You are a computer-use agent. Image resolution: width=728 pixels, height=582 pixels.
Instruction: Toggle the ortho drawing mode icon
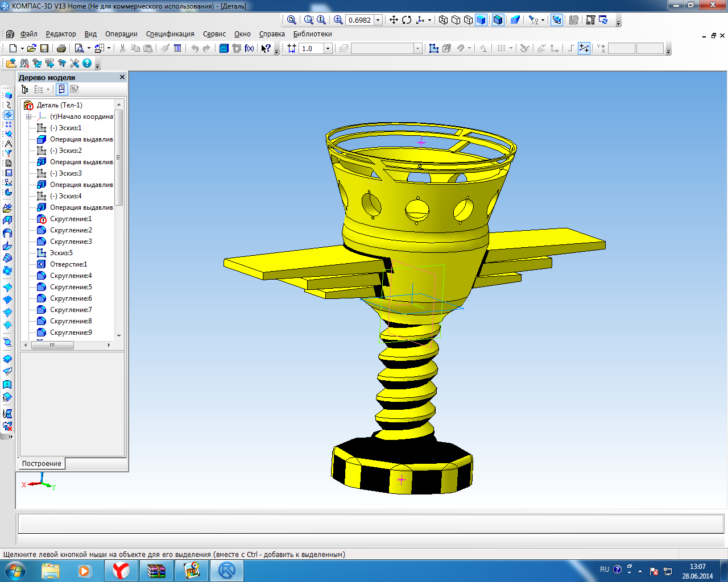[x=571, y=48]
